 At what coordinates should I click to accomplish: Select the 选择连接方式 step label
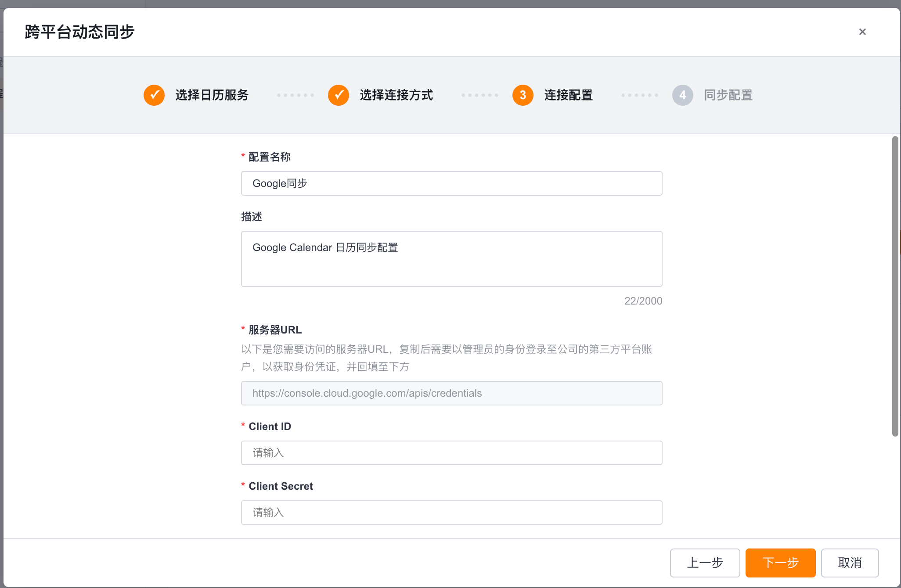(396, 95)
